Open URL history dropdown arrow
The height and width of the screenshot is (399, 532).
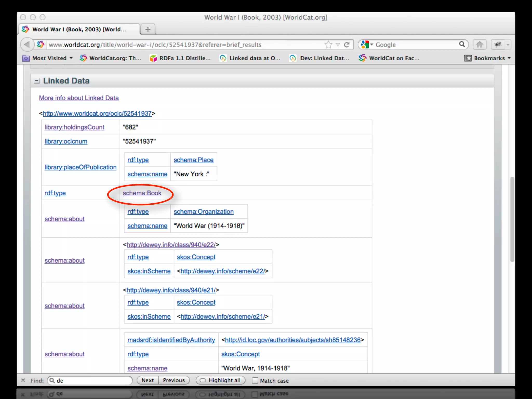click(338, 45)
